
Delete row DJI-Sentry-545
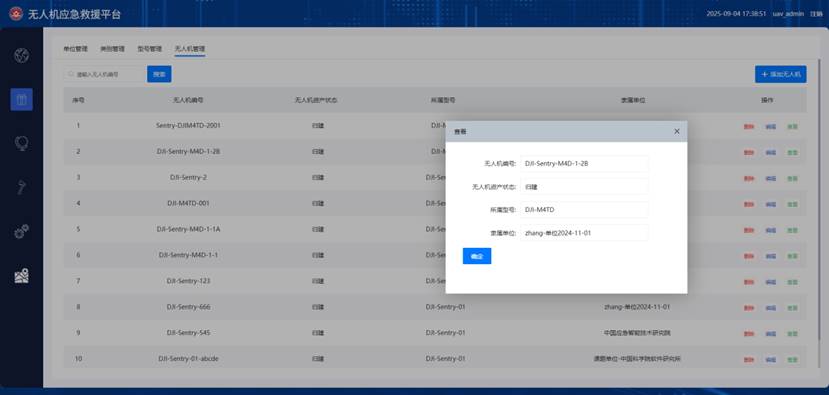point(749,334)
